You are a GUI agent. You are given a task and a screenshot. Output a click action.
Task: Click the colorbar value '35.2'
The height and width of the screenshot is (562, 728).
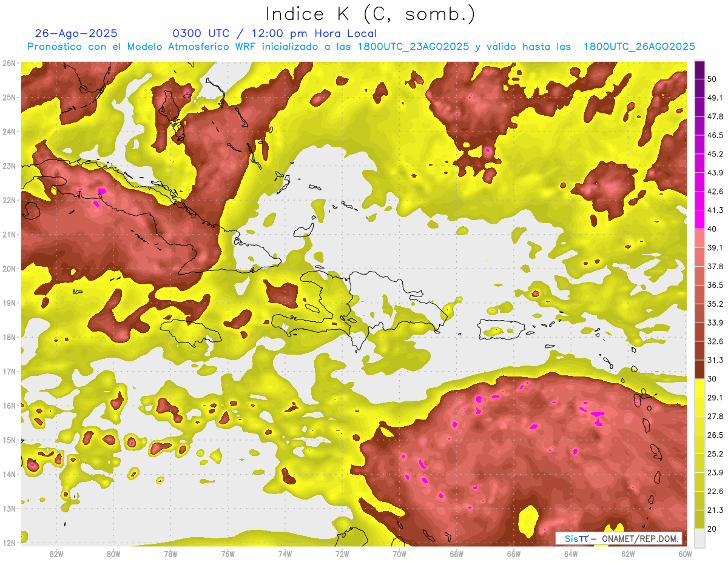pyautogui.click(x=715, y=304)
